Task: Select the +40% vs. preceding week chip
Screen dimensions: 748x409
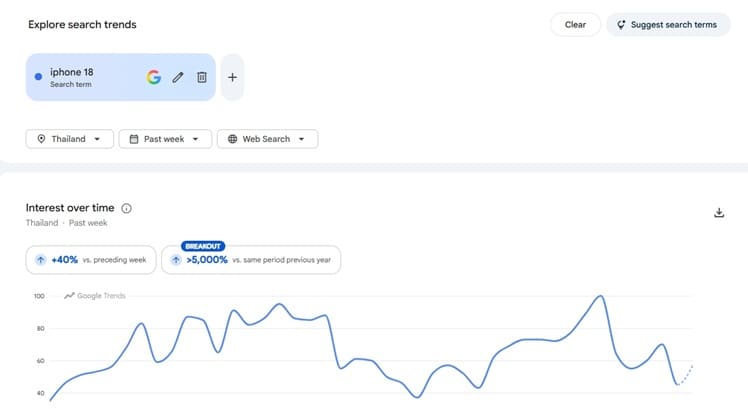Action: [91, 260]
